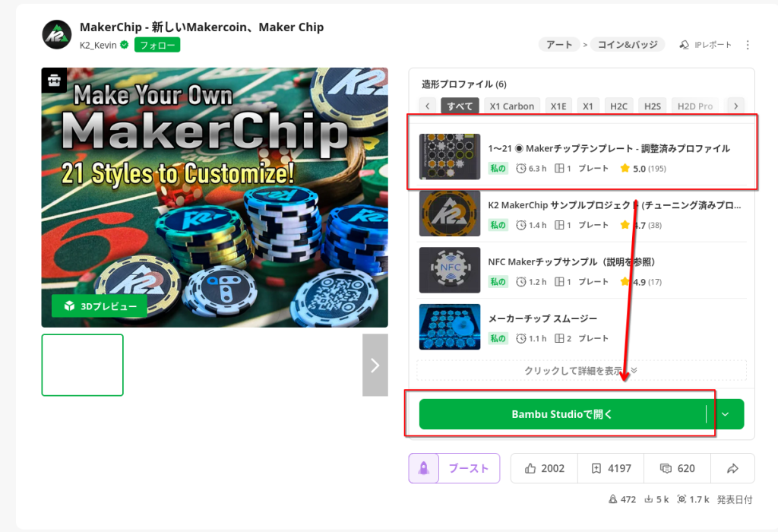This screenshot has height=532, width=778.
Task: Click the share arrow icon
Action: (x=732, y=468)
